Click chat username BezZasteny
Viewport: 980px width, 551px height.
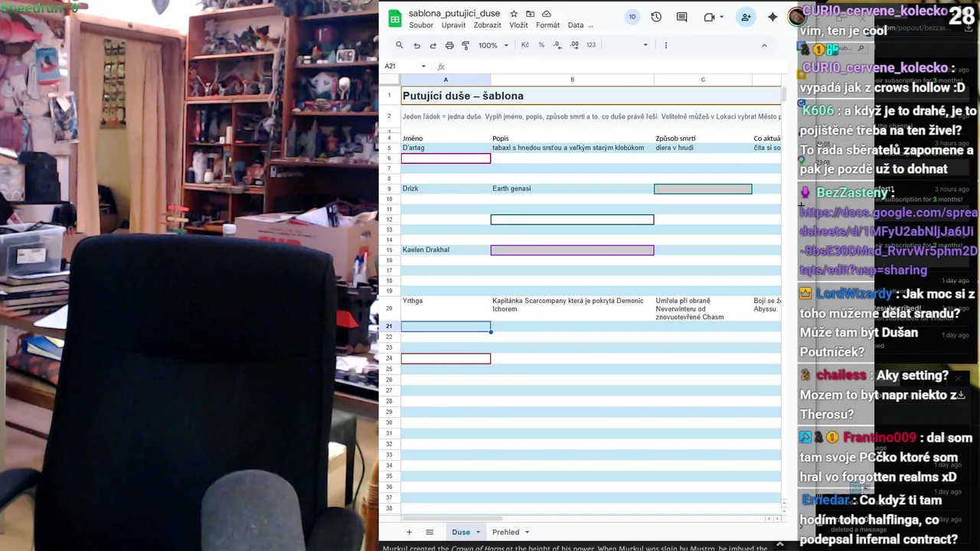coord(851,193)
